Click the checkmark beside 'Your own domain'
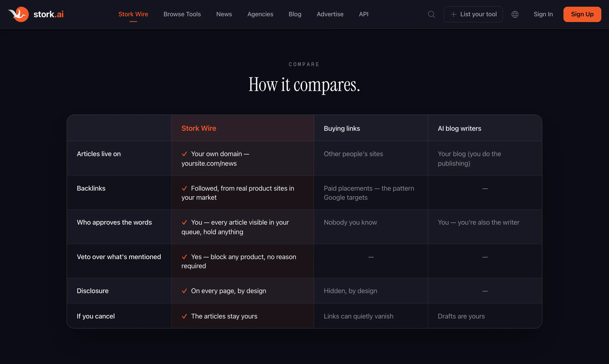This screenshot has height=364, width=609. tap(184, 154)
